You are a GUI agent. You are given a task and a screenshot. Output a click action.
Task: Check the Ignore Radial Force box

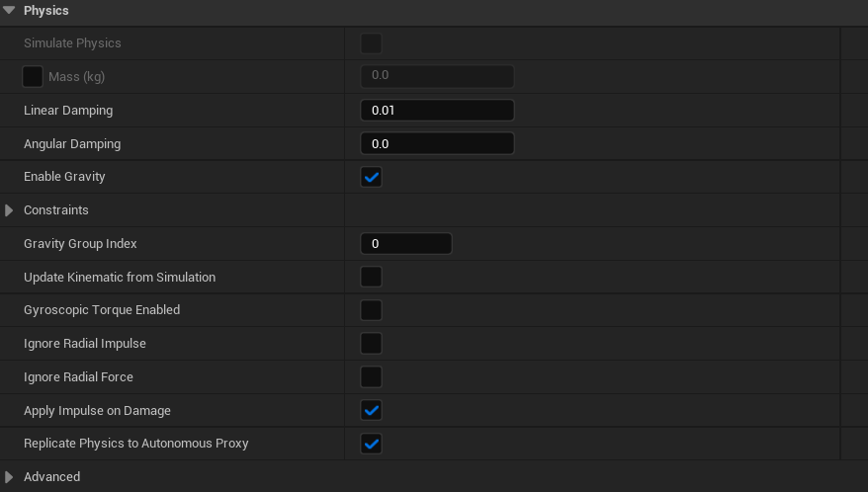tap(372, 377)
